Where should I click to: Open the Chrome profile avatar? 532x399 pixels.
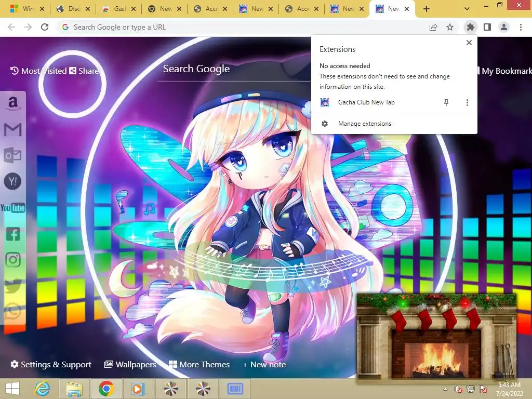point(504,27)
